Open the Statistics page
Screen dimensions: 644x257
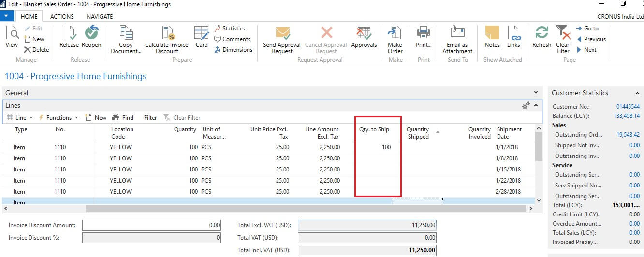click(x=230, y=29)
